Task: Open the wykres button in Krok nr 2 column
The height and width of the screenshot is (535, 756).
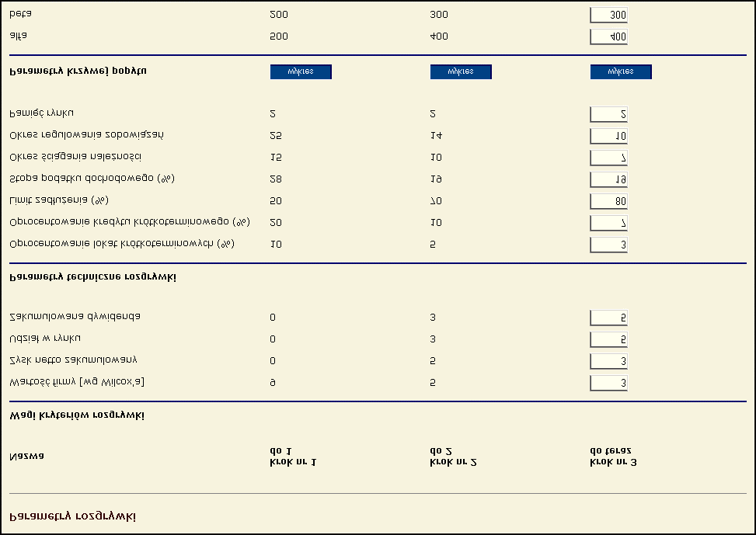Action: [x=461, y=71]
